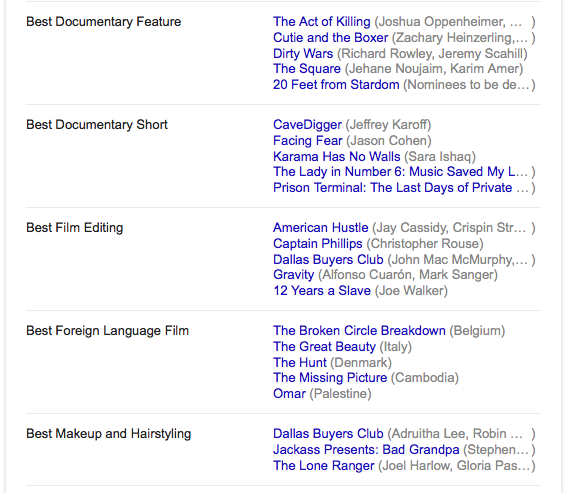Open The Act of Killing link
Image resolution: width=566 pixels, height=493 pixels.
[x=322, y=22]
